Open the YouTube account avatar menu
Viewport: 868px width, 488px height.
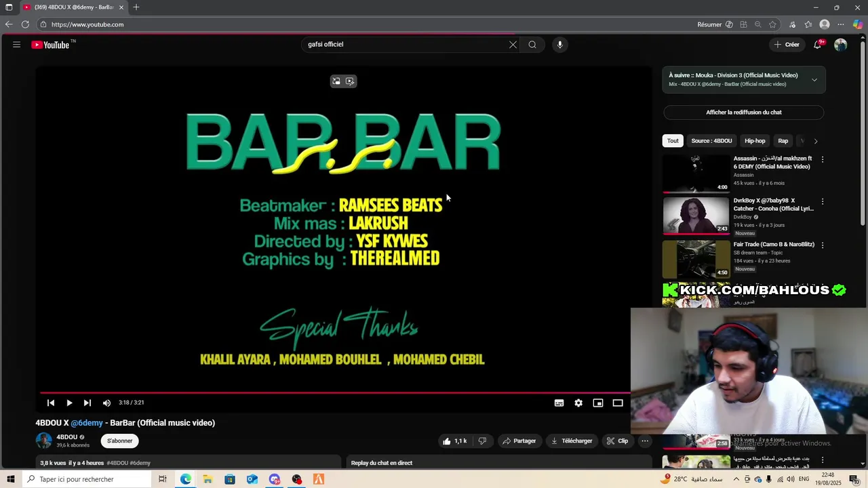click(841, 45)
